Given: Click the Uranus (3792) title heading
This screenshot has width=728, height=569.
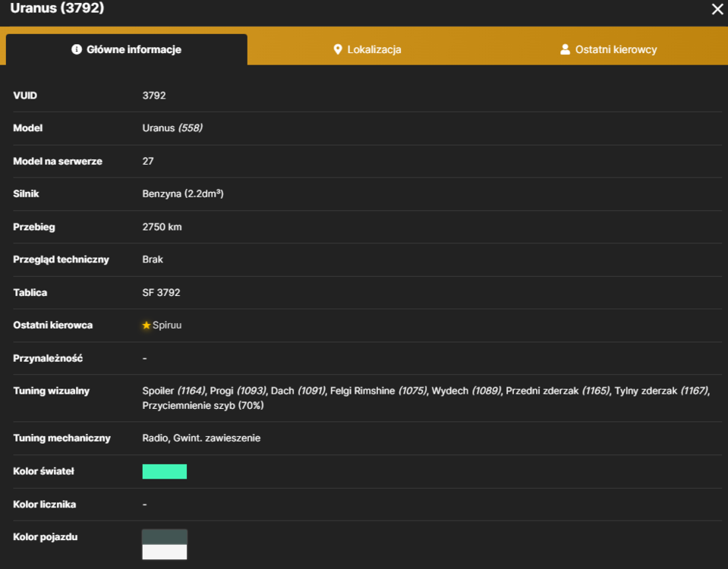Looking at the screenshot, I should click(x=57, y=8).
